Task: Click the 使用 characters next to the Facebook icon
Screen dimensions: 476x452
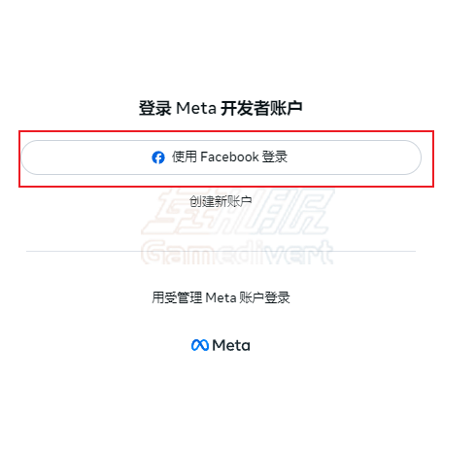Action: (185, 157)
